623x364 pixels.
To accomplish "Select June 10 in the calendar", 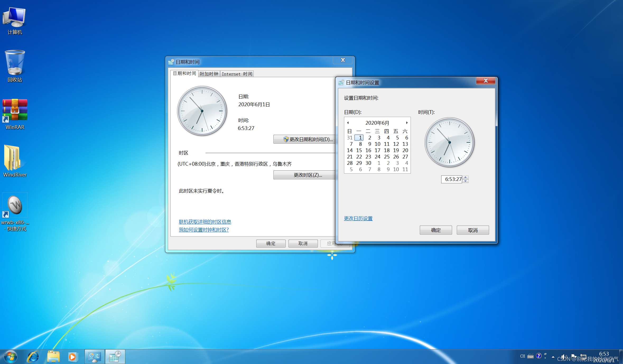I will click(378, 144).
